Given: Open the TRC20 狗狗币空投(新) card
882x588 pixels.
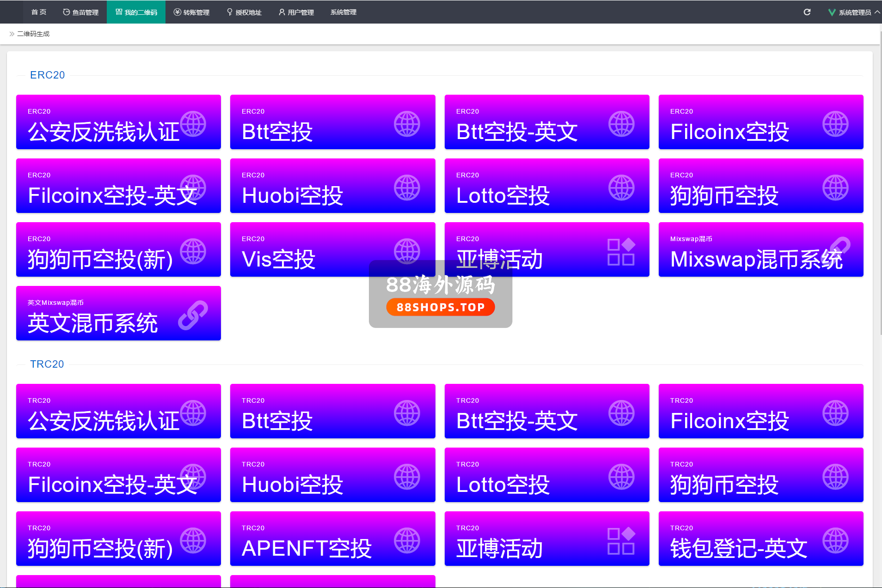Looking at the screenshot, I should 118,539.
